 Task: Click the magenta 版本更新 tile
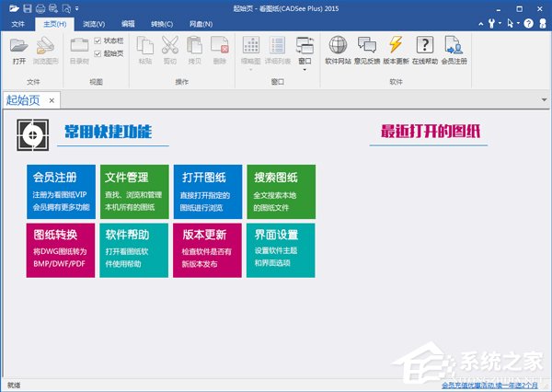click(207, 250)
